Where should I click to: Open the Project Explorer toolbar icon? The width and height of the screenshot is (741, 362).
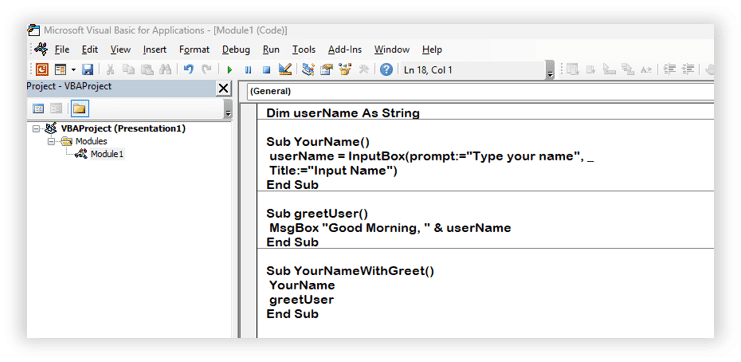tap(308, 70)
